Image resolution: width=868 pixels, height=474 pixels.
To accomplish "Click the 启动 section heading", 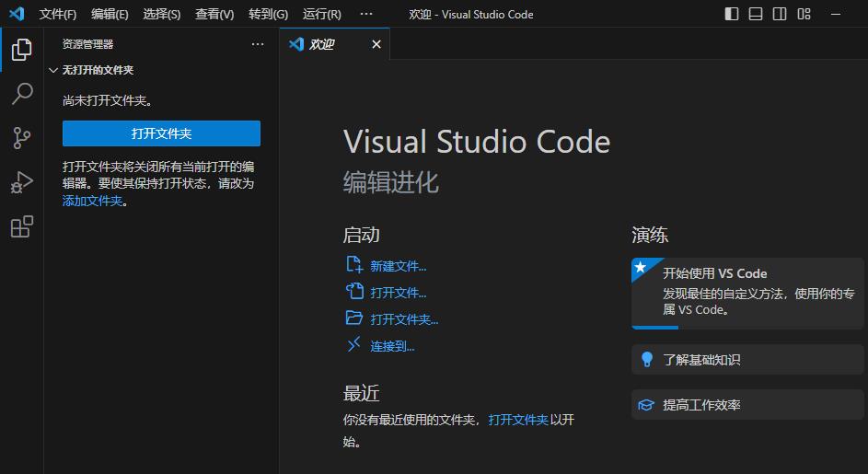I will point(361,235).
